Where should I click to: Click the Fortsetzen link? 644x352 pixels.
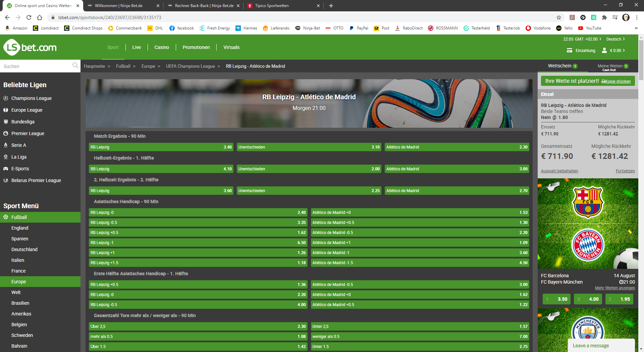click(625, 171)
